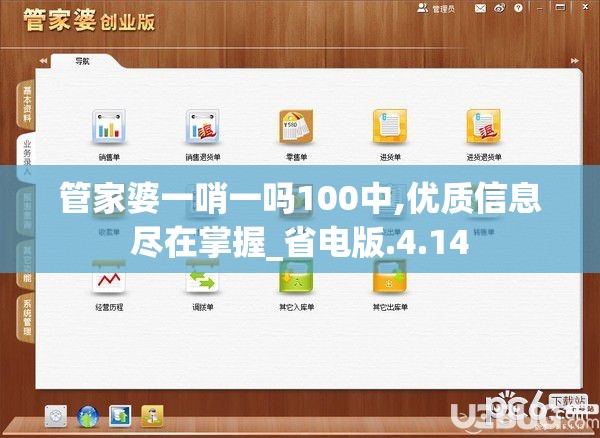Open the 调拨单 transfer order icon
Screen dimensions: 600x438
point(202,277)
